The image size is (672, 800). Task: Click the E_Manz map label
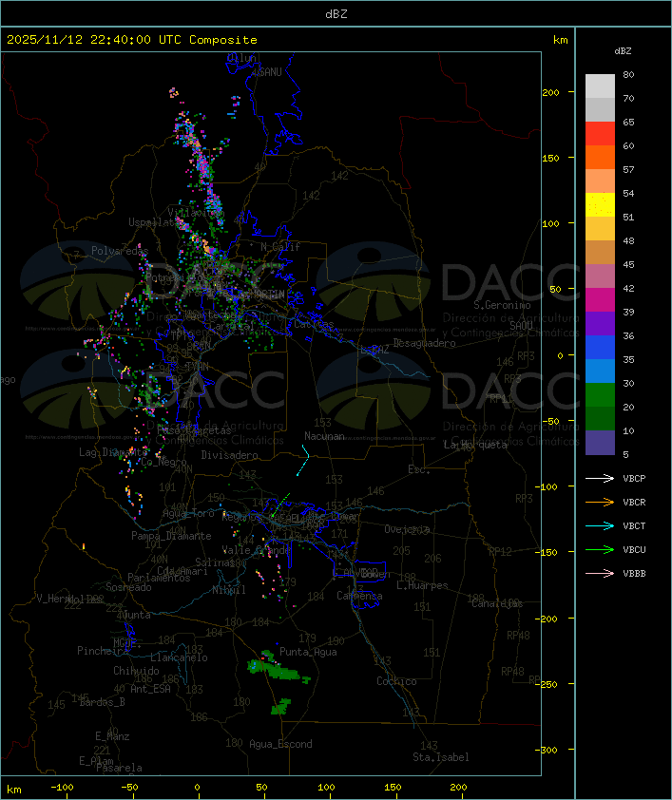click(x=112, y=736)
